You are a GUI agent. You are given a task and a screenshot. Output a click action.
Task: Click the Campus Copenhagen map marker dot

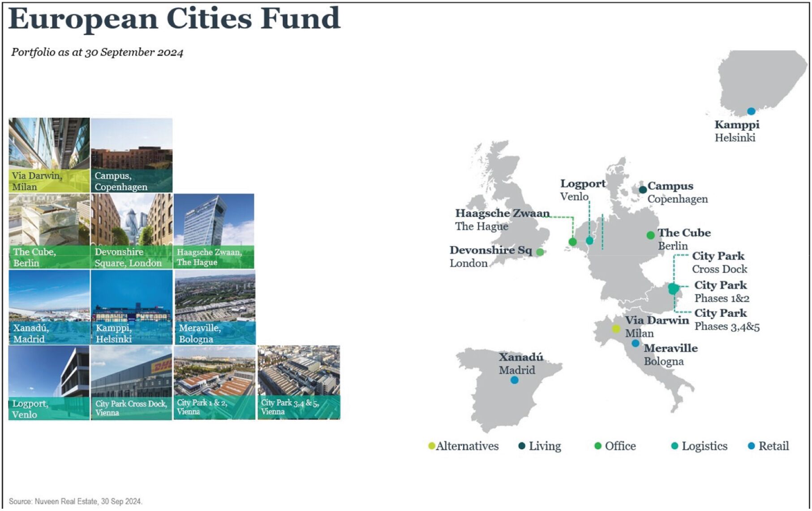point(643,190)
